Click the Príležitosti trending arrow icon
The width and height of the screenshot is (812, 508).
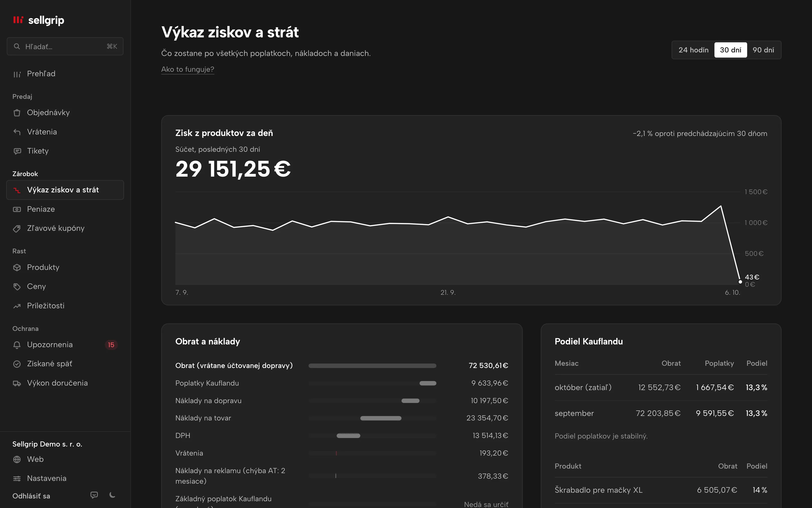(17, 306)
